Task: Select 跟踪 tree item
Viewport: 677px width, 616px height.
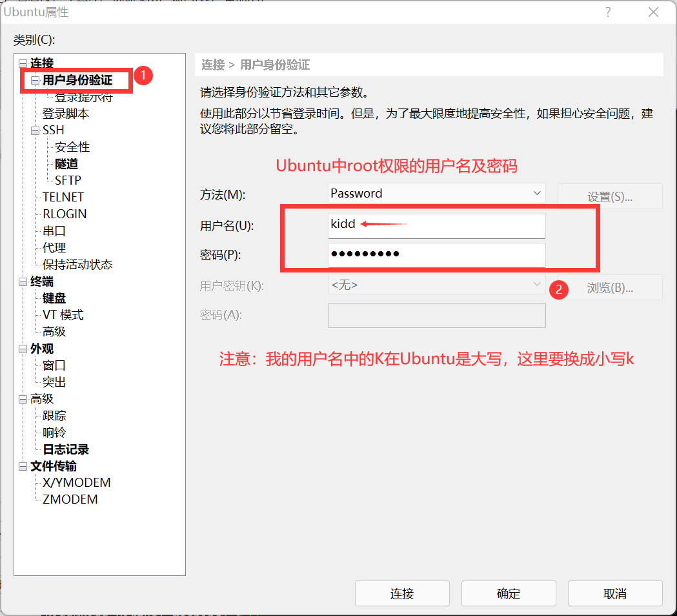Action: tap(54, 416)
